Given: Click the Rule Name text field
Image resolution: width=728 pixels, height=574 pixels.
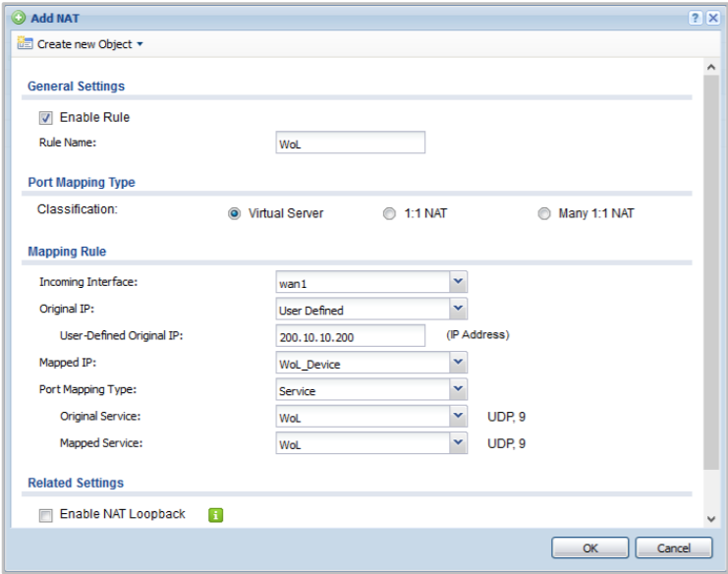Looking at the screenshot, I should point(351,143).
